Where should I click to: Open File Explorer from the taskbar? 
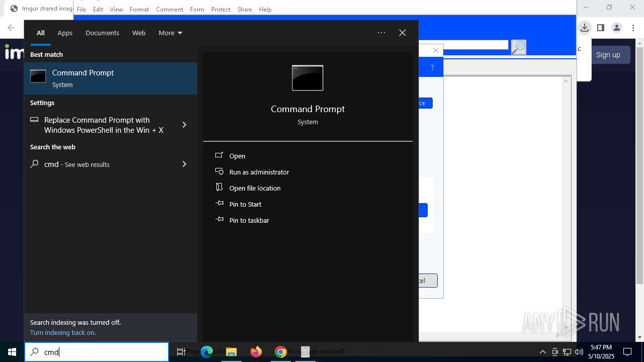pyautogui.click(x=231, y=352)
